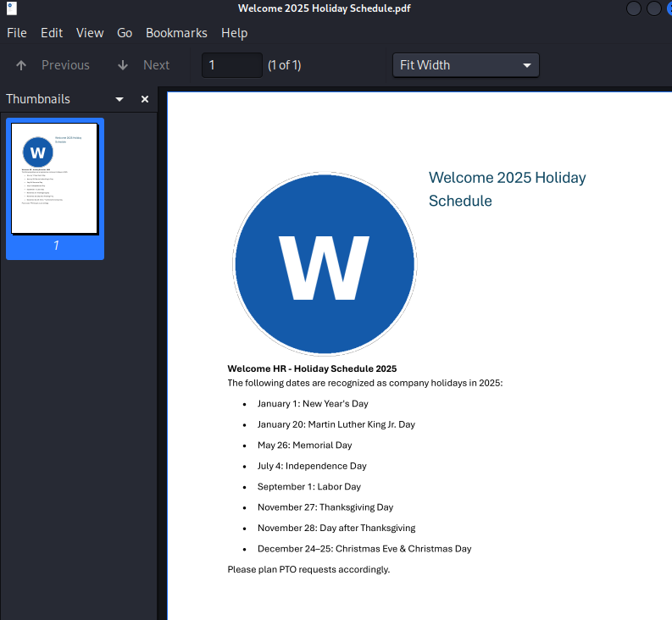Expand the Thumbnails sidebar mode selector
Viewport: 672px width, 620px height.
(x=119, y=99)
